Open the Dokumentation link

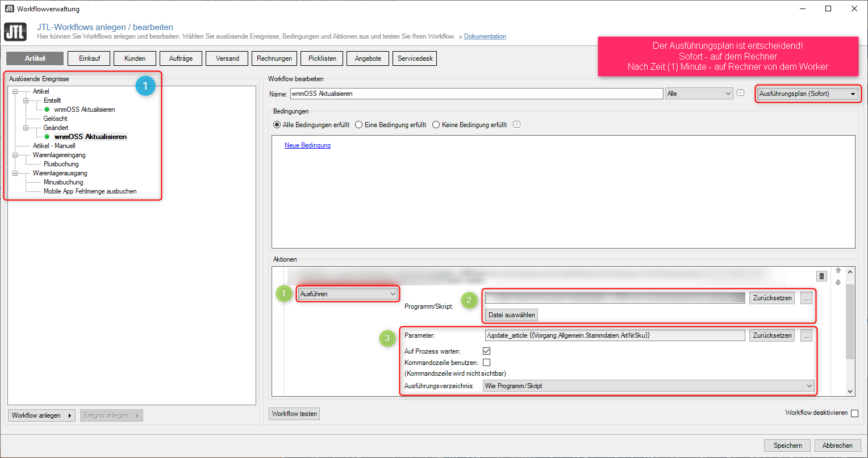[485, 36]
